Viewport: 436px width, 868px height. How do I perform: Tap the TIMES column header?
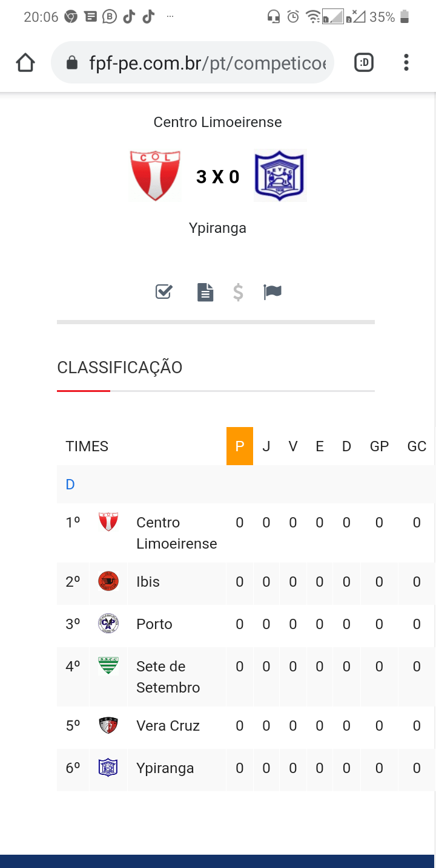(87, 446)
